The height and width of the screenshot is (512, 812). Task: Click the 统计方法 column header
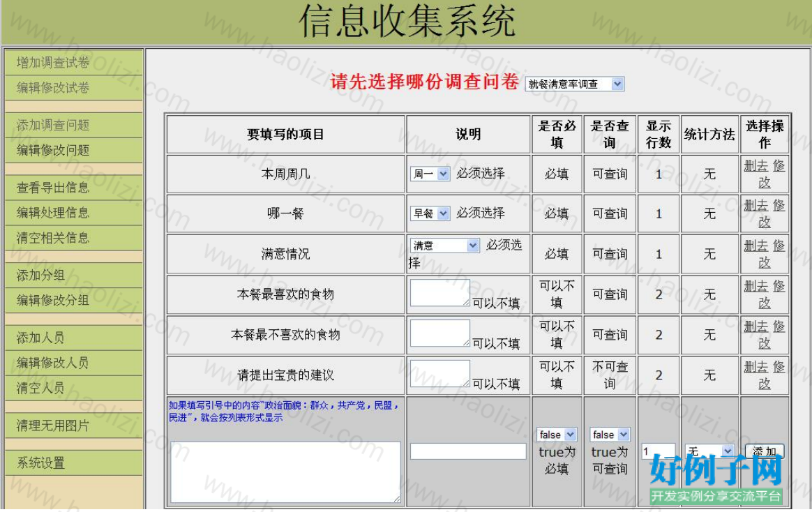(x=709, y=135)
